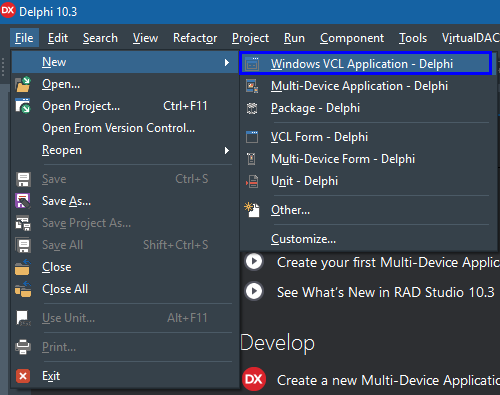Select Windows VCL Application - Delphi
500x395 pixels.
365,64
